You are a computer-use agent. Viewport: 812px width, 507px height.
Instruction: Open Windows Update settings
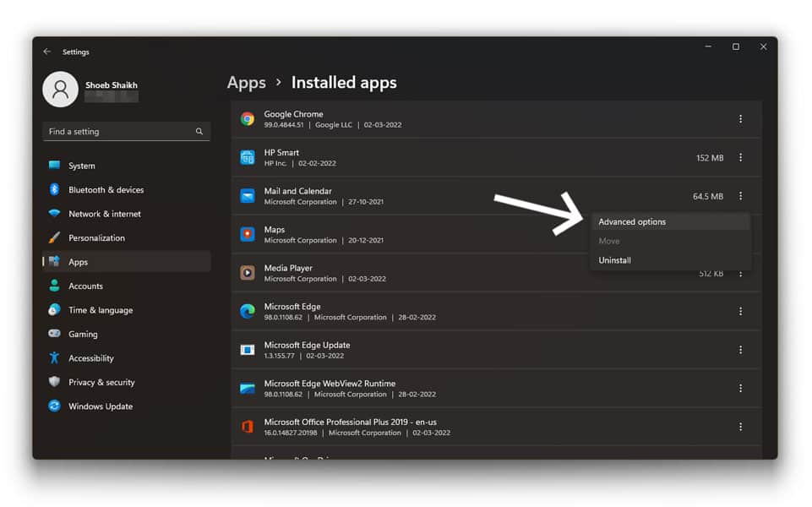click(127, 406)
